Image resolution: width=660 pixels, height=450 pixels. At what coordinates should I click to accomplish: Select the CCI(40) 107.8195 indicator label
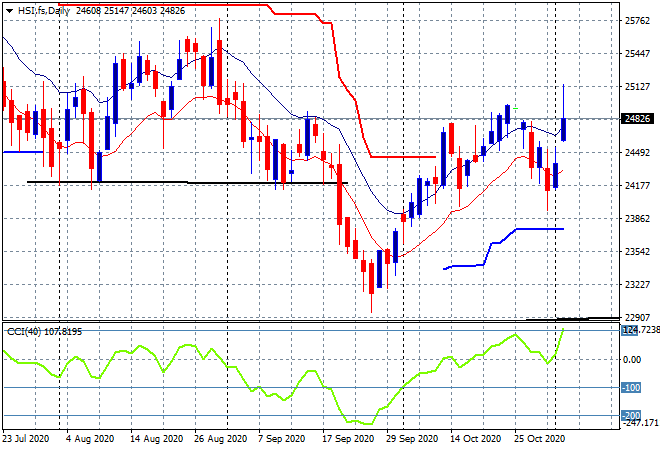tap(45, 332)
